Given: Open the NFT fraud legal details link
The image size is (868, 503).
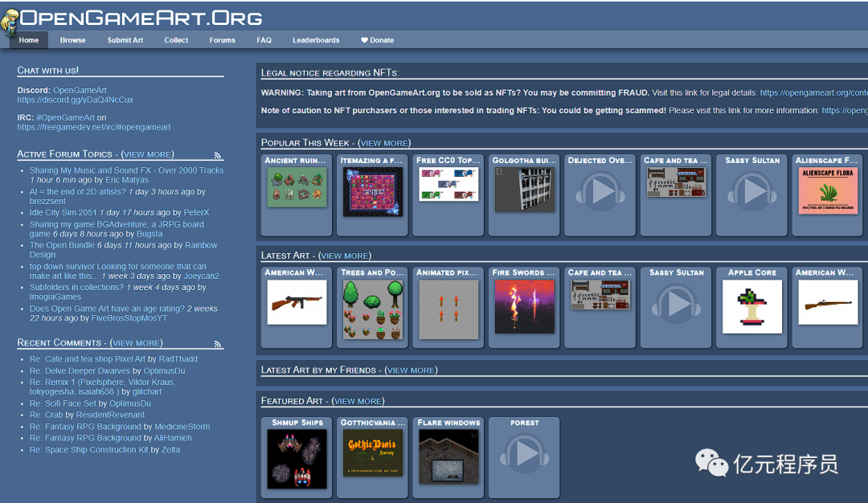Looking at the screenshot, I should tap(813, 93).
